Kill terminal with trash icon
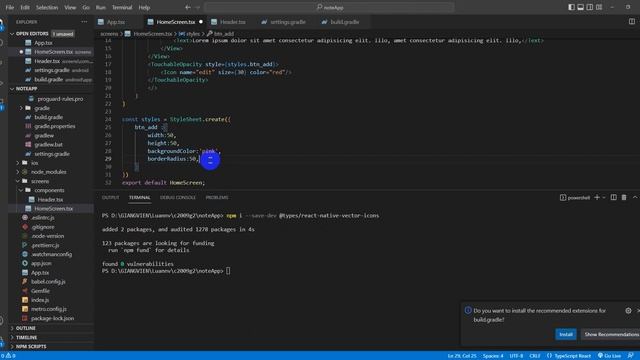Screen dimensions: 640x360 click(624, 198)
